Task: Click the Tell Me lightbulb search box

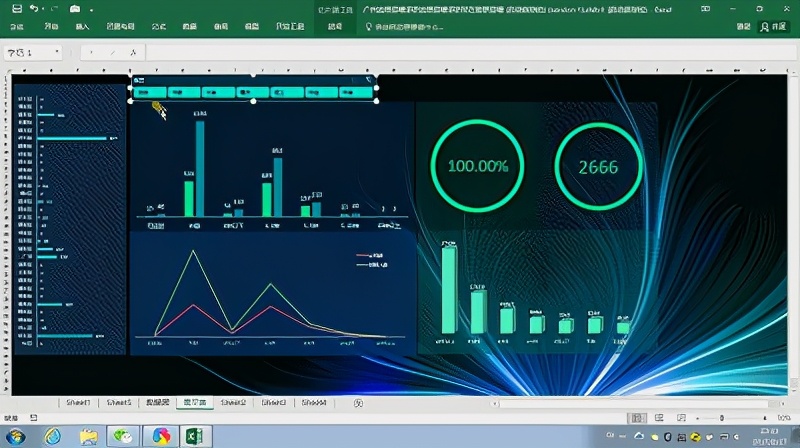Action: coord(404,27)
